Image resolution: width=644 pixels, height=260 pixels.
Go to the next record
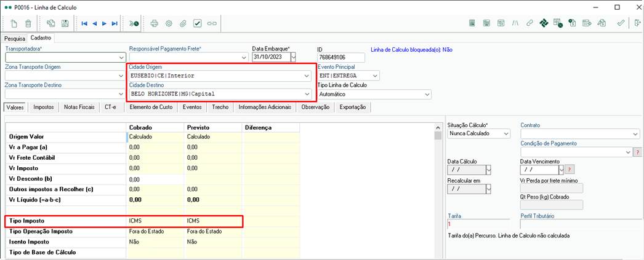[x=104, y=23]
